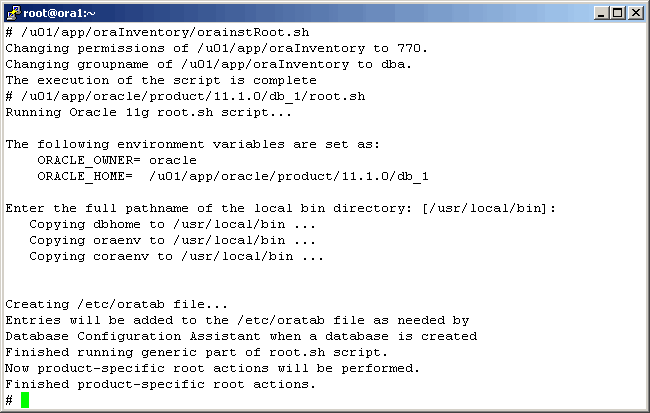Maximize the root@ora1 terminal window
650x413 pixels.
point(616,13)
